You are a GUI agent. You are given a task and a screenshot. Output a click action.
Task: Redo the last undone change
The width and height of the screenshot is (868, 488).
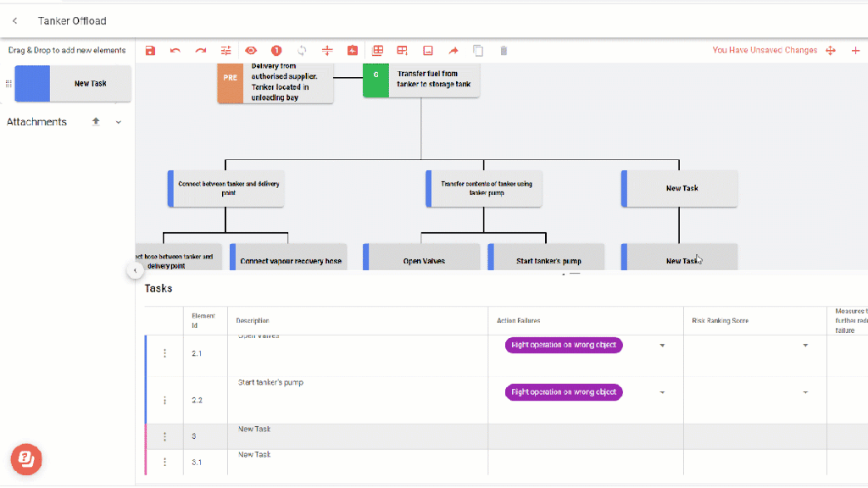pos(201,51)
